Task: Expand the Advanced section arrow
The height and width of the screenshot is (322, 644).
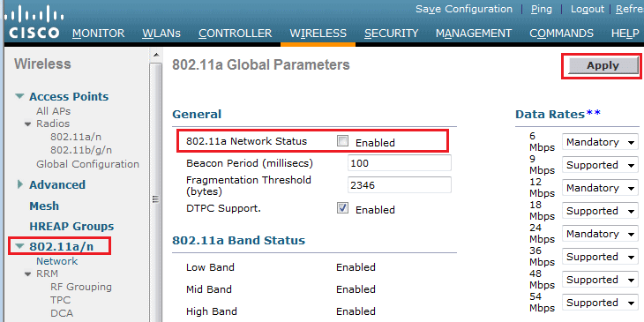Action: point(20,184)
